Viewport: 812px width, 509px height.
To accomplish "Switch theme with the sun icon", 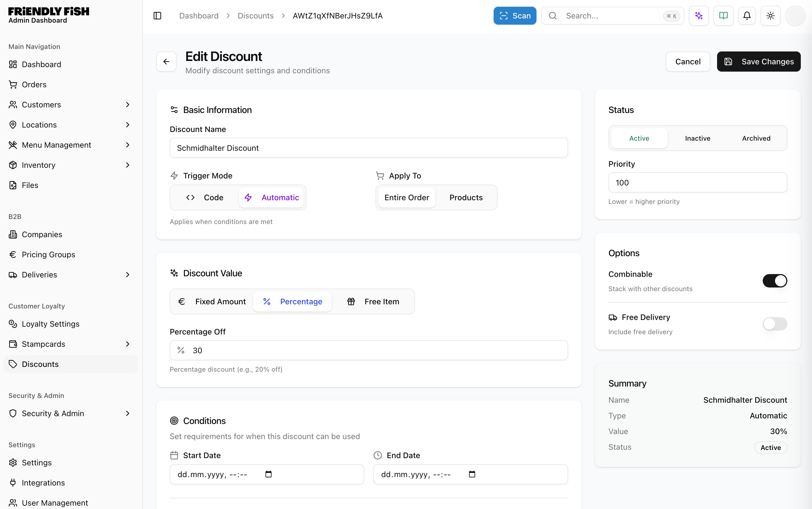I will pos(771,16).
